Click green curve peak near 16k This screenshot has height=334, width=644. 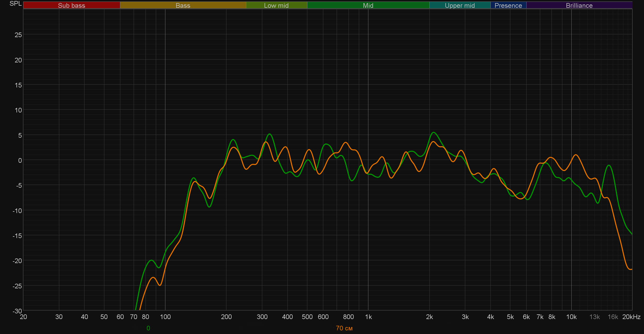(x=609, y=165)
